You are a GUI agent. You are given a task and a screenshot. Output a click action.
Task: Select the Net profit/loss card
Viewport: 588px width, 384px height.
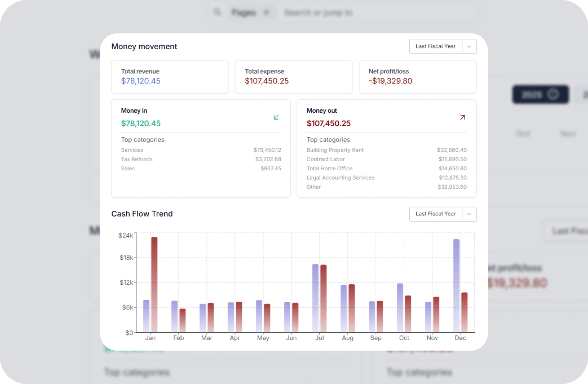coord(418,76)
